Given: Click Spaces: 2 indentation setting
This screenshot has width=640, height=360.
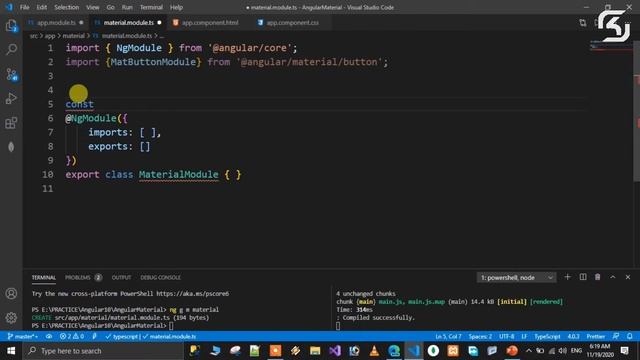Looking at the screenshot, I should pyautogui.click(x=480, y=337).
